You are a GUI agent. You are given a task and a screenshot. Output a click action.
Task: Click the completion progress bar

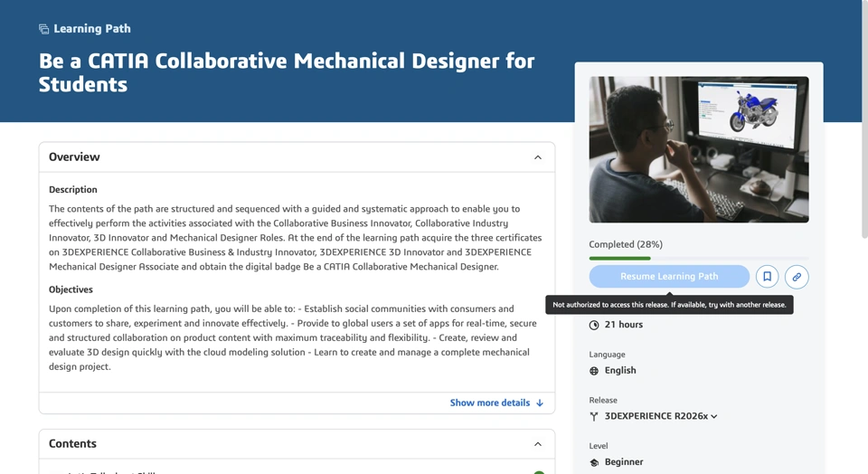pyautogui.click(x=699, y=258)
